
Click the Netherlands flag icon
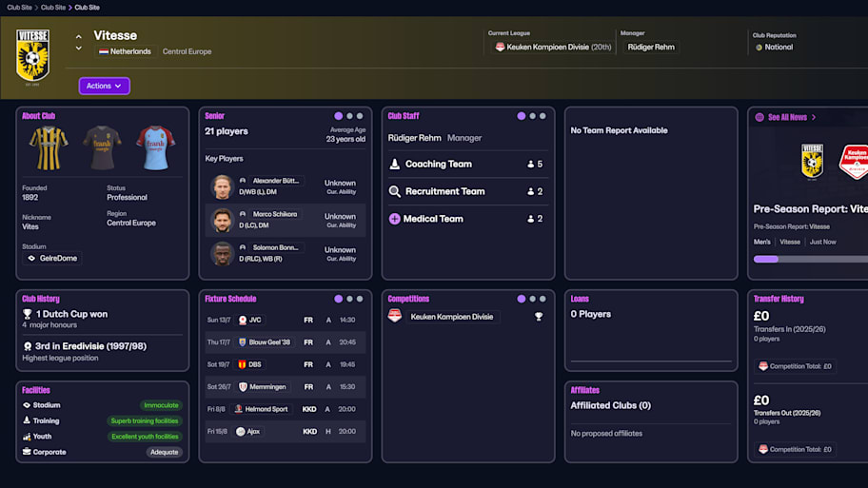(104, 51)
